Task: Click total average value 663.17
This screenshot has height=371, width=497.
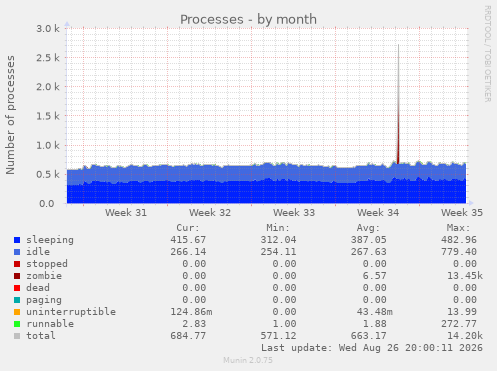Action: [x=368, y=336]
